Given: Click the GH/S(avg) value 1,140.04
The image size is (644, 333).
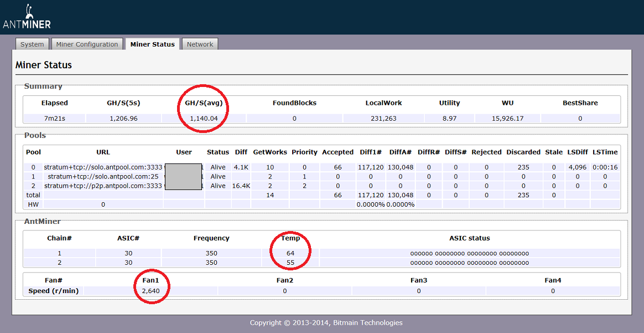Looking at the screenshot, I should (x=203, y=119).
